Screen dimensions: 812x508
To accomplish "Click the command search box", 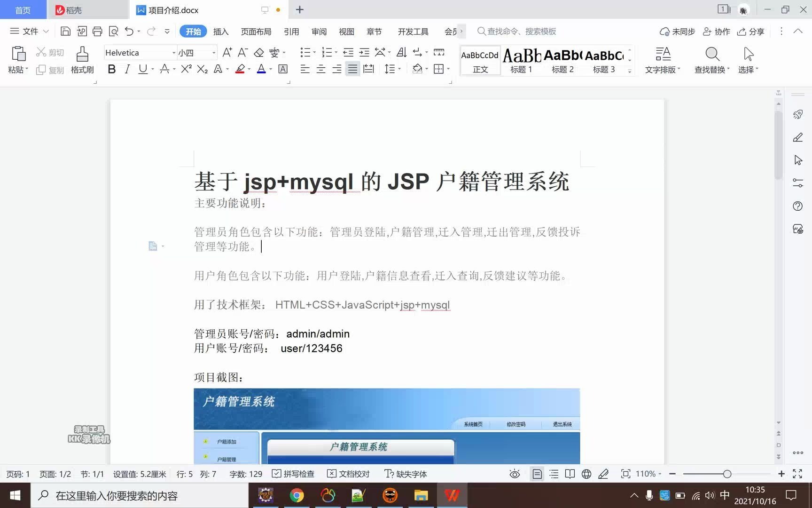I will pos(517,32).
